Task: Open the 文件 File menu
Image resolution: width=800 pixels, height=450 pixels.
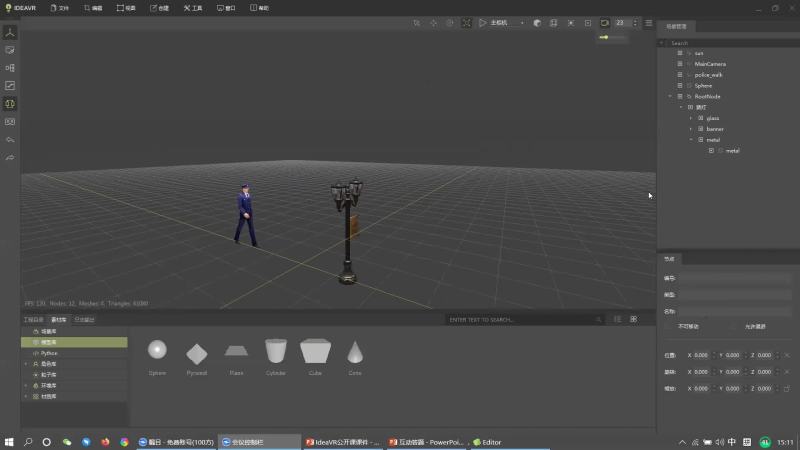Action: (x=60, y=8)
